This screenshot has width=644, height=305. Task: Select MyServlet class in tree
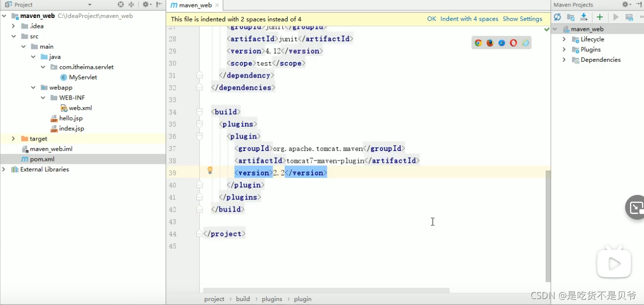coord(83,77)
